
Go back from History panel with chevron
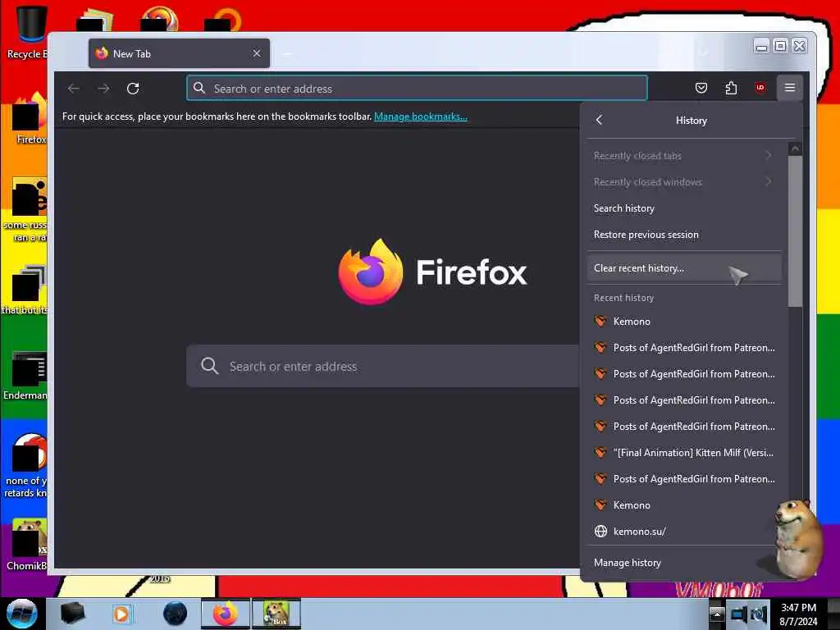(x=600, y=120)
